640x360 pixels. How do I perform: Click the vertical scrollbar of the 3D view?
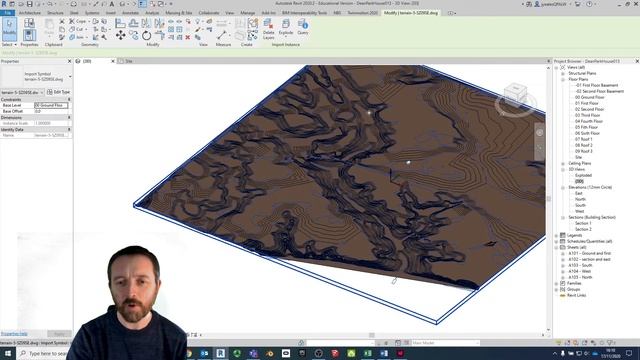(548, 199)
